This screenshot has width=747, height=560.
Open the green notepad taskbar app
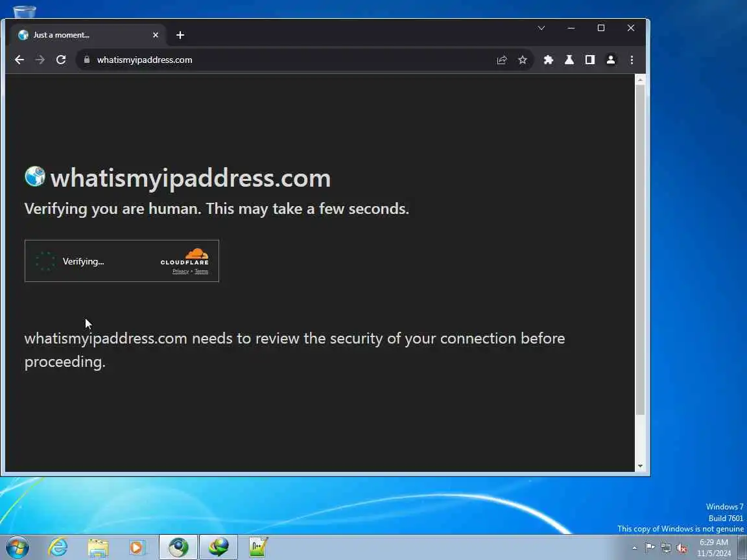[x=258, y=547]
